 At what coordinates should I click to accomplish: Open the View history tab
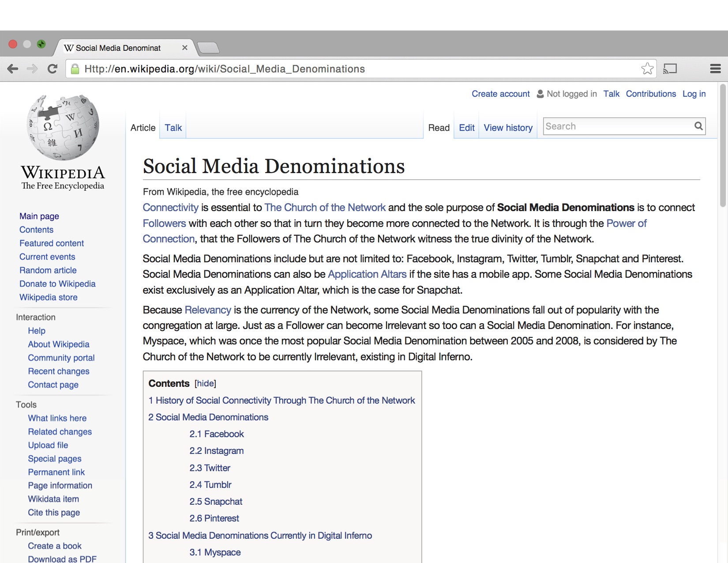(x=508, y=128)
